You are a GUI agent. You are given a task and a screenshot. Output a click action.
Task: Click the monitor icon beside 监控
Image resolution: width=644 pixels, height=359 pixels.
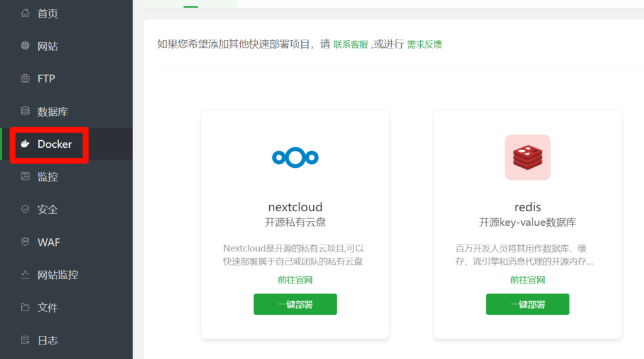(25, 177)
